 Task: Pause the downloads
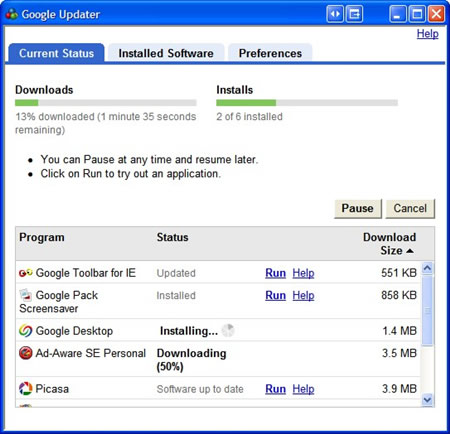(358, 209)
